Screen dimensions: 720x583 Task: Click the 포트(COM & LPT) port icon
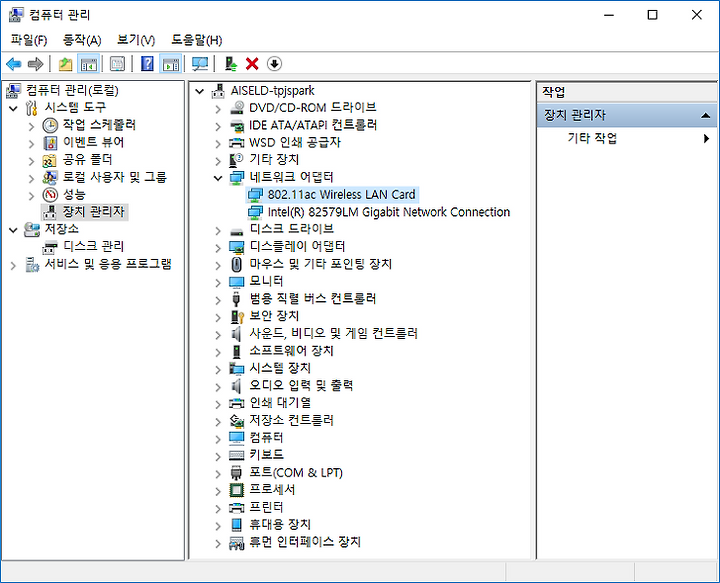tap(236, 473)
